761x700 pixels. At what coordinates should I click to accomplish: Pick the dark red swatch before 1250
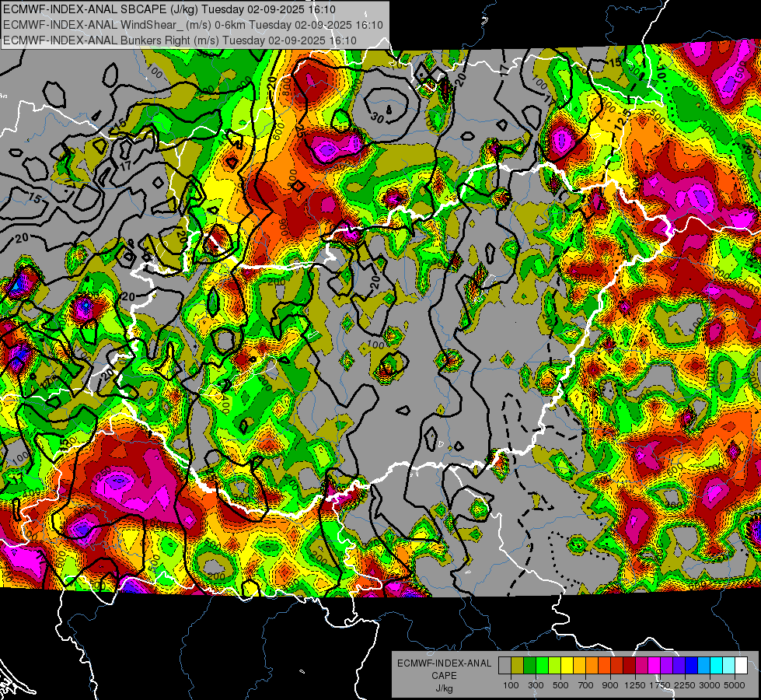click(x=630, y=665)
